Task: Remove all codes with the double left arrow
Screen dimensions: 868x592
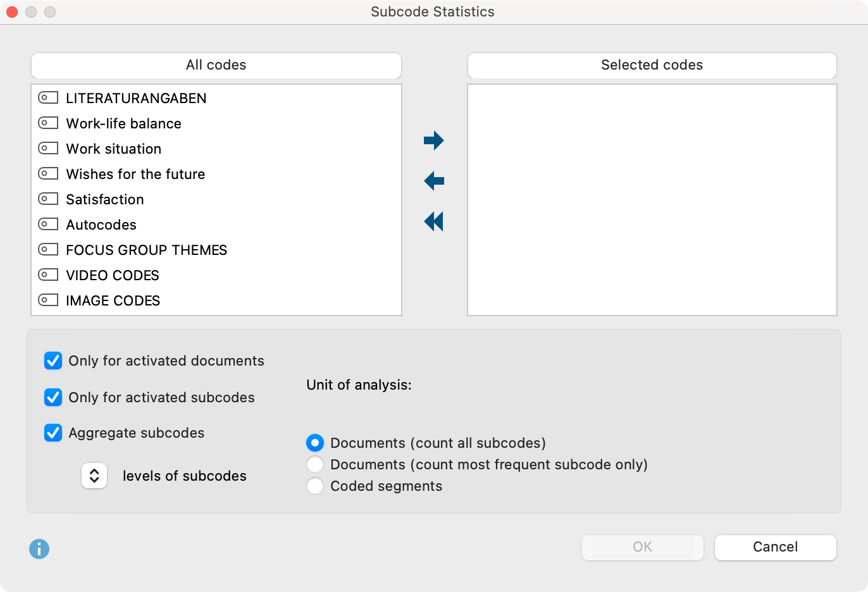Action: pos(434,221)
